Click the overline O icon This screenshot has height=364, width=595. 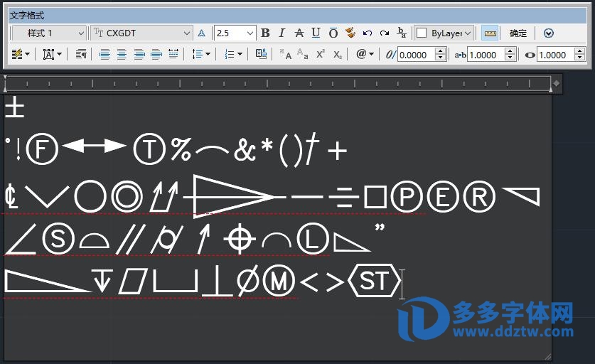[333, 33]
